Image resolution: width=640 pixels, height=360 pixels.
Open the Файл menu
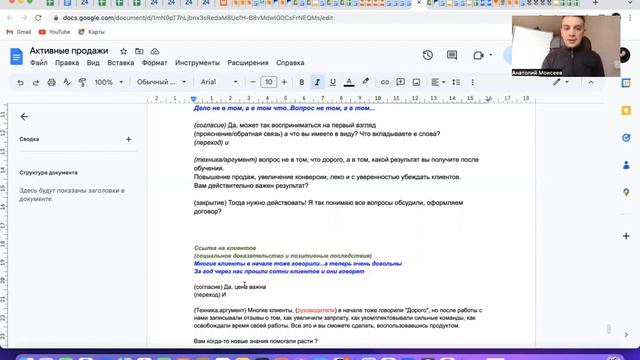(38, 63)
